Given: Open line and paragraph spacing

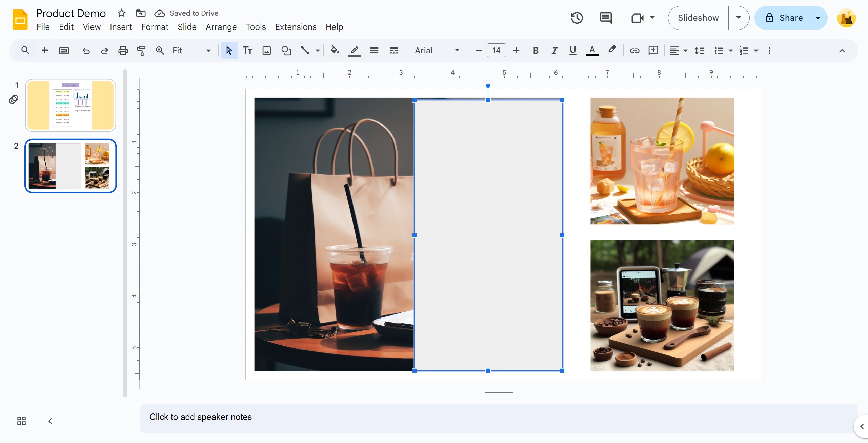Looking at the screenshot, I should [700, 51].
